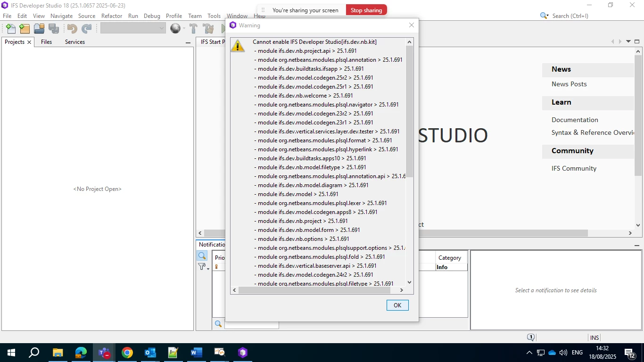Click the notifications search magnifier icon
644x362 pixels.
tap(202, 255)
